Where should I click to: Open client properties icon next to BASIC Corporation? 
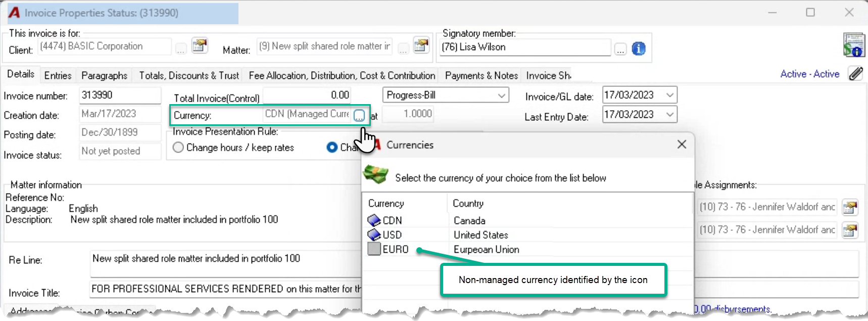coord(200,45)
